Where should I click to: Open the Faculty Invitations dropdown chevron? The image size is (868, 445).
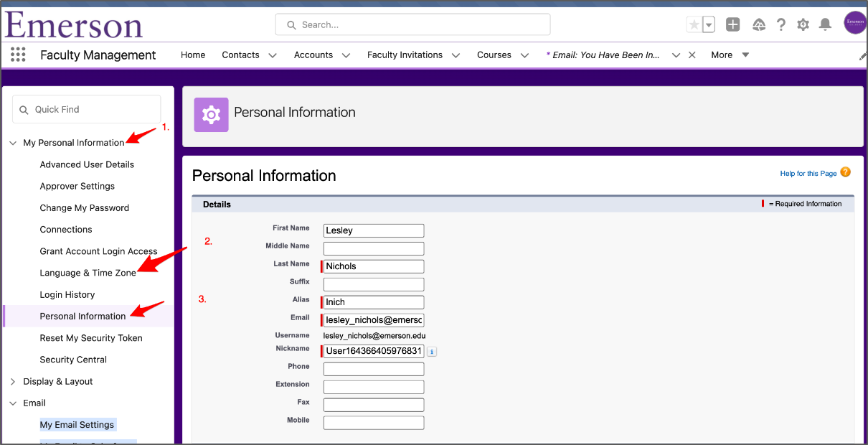pyautogui.click(x=456, y=55)
